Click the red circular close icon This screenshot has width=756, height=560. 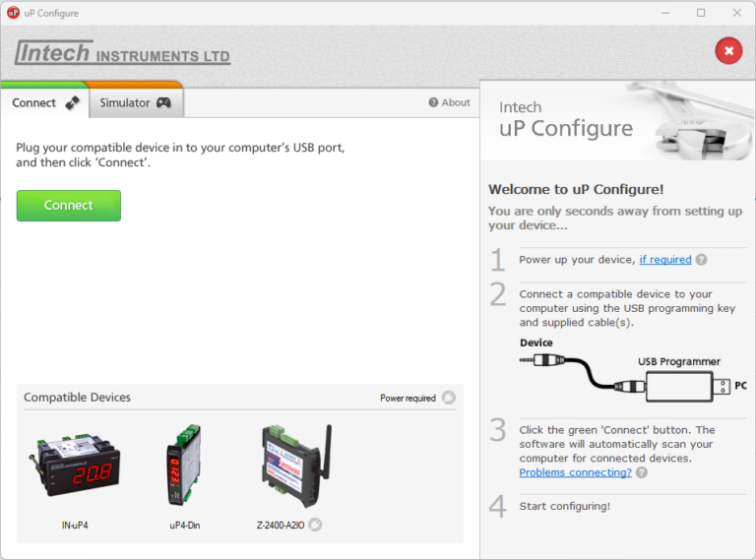pos(728,51)
